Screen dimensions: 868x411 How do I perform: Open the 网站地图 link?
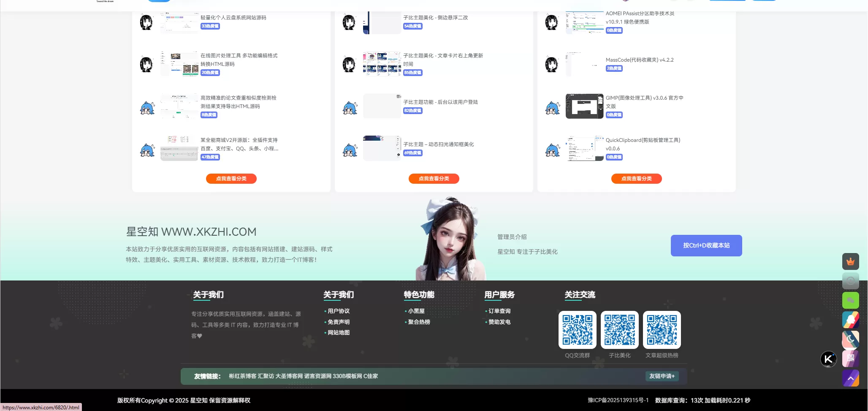[x=339, y=332]
